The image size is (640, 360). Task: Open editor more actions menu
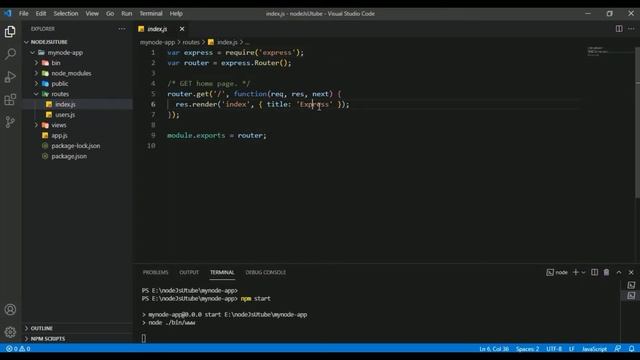631,29
